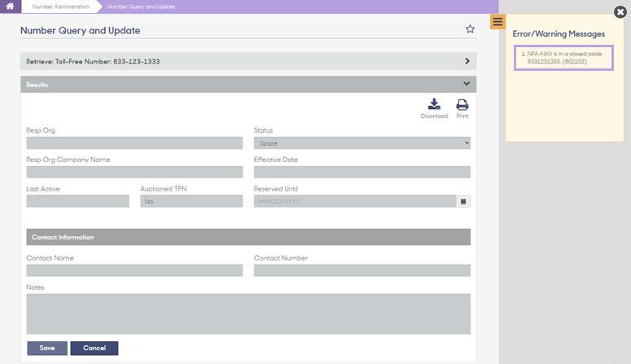The width and height of the screenshot is (631, 364).
Task: Open the Status dropdown showing Spare
Action: pyautogui.click(x=362, y=143)
